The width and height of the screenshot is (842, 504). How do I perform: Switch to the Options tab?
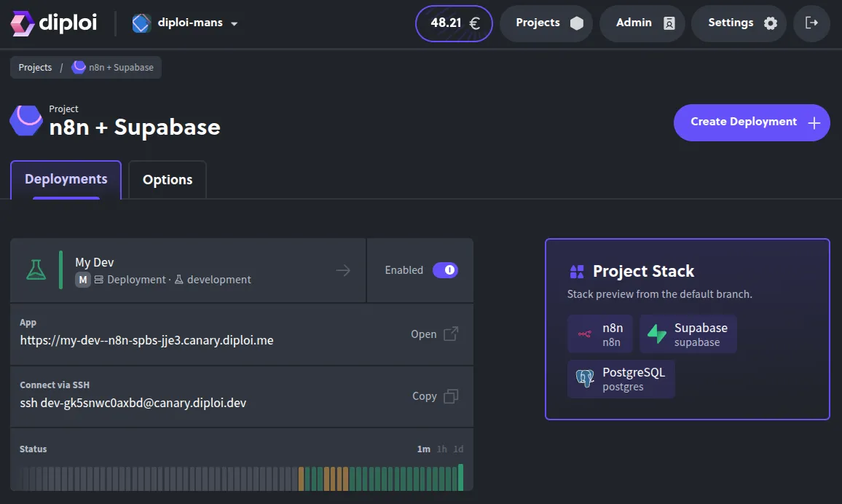tap(167, 179)
